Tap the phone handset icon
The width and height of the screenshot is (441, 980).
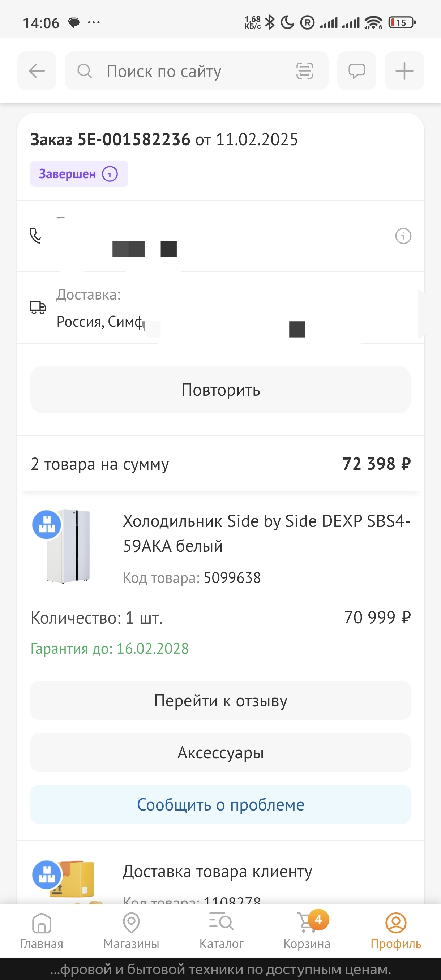click(35, 236)
